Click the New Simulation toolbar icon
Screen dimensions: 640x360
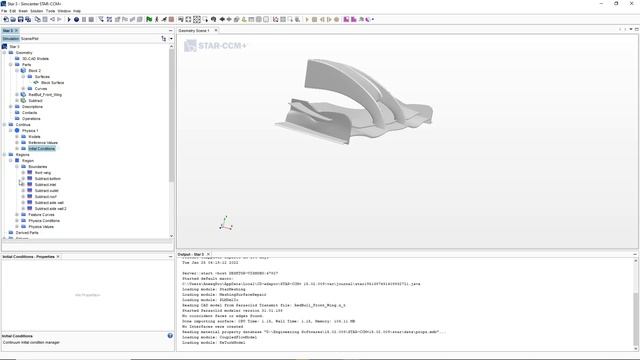(6, 19)
